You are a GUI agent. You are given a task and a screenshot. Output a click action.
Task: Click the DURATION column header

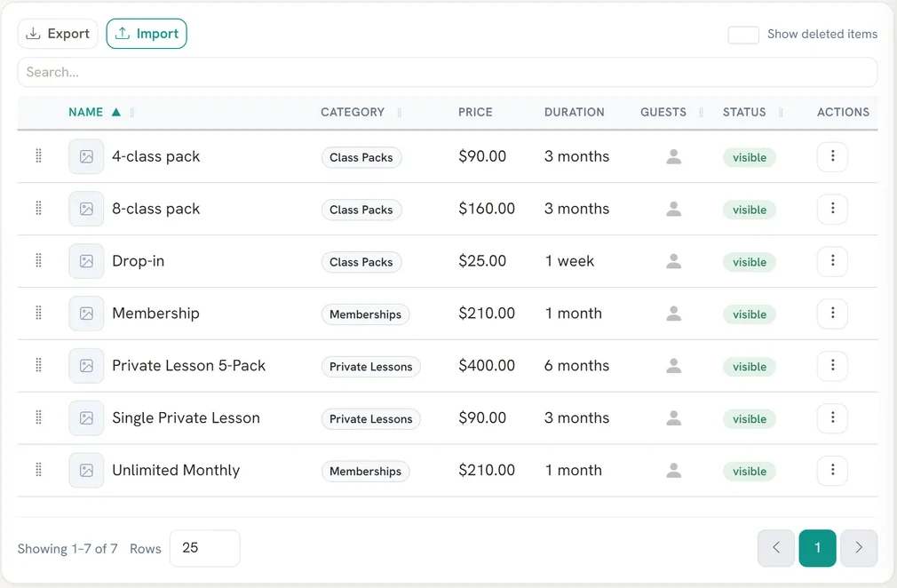[x=574, y=112]
